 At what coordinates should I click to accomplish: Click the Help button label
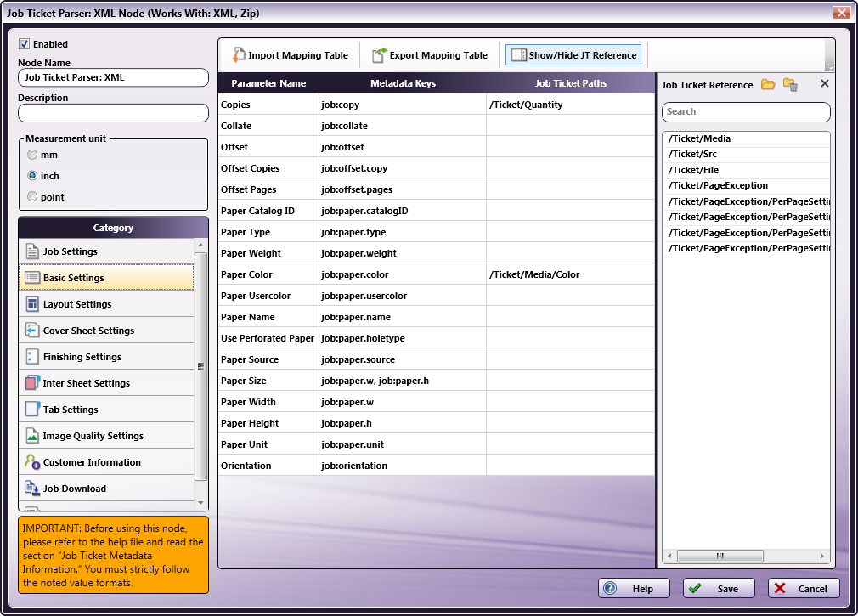(x=642, y=589)
